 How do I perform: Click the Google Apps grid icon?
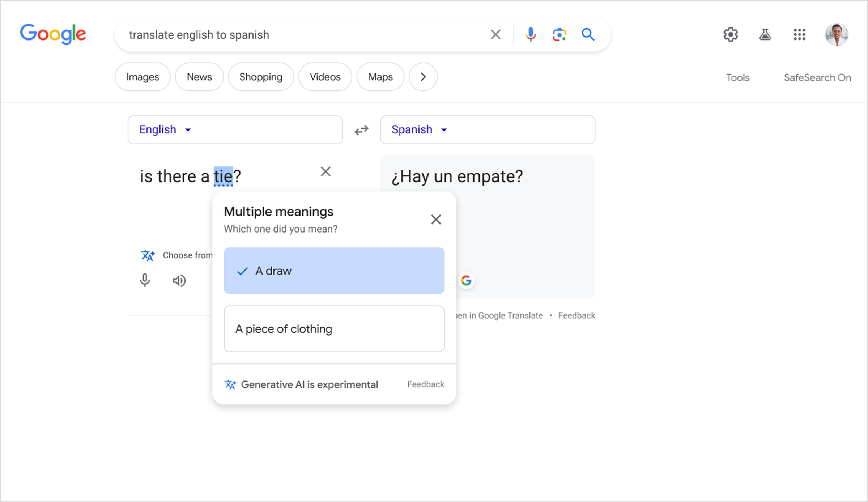pyautogui.click(x=799, y=35)
